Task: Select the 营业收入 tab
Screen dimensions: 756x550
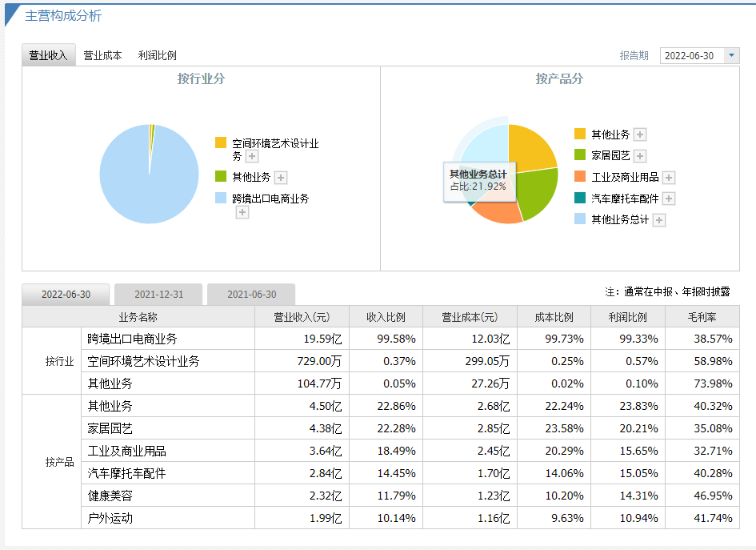Action: point(48,55)
